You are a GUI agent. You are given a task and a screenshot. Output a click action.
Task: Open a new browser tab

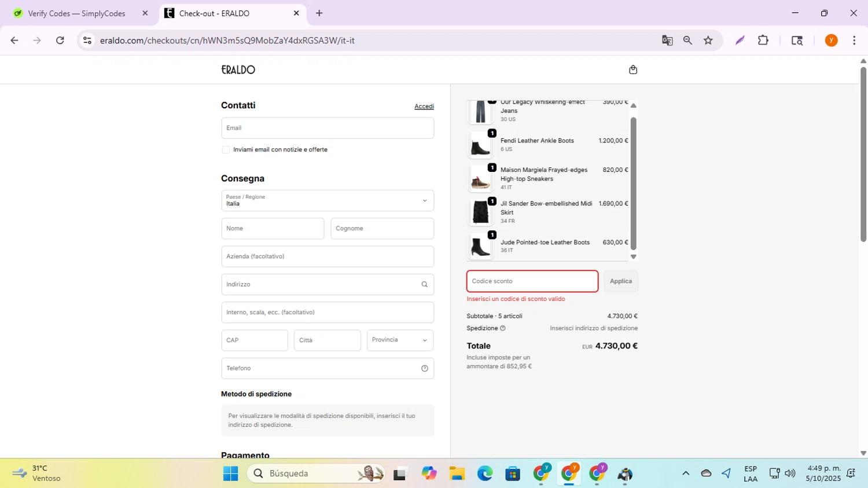[319, 13]
